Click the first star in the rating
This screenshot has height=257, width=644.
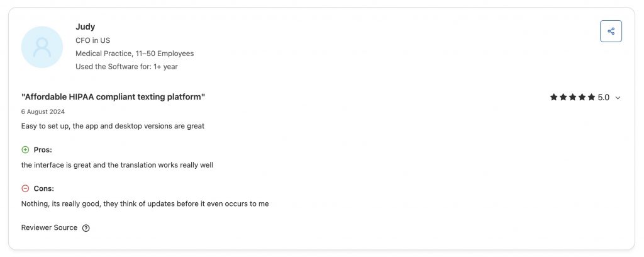click(x=553, y=98)
